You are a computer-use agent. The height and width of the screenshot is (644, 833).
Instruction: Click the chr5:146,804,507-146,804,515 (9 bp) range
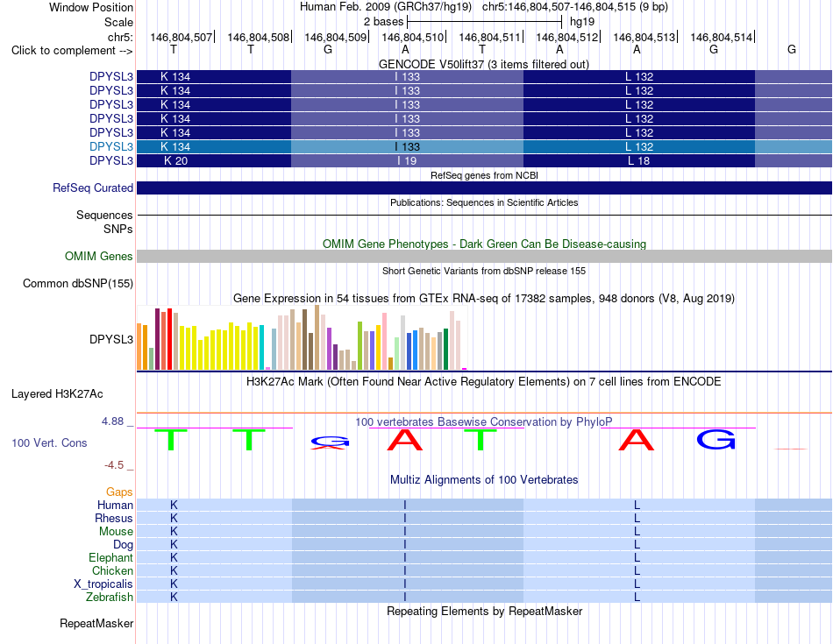tap(575, 7)
